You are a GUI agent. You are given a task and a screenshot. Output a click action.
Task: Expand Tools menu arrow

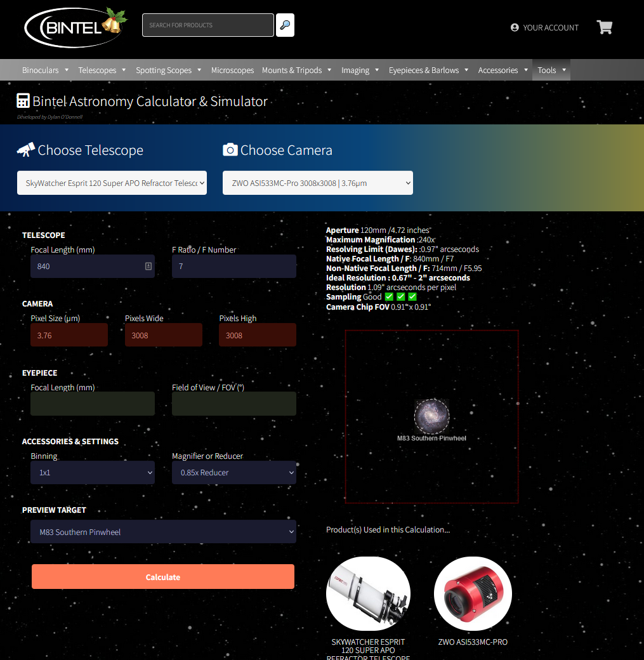tap(564, 70)
